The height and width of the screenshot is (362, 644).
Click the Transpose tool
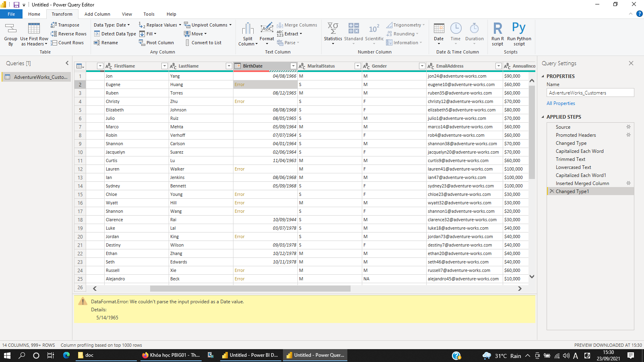click(65, 25)
